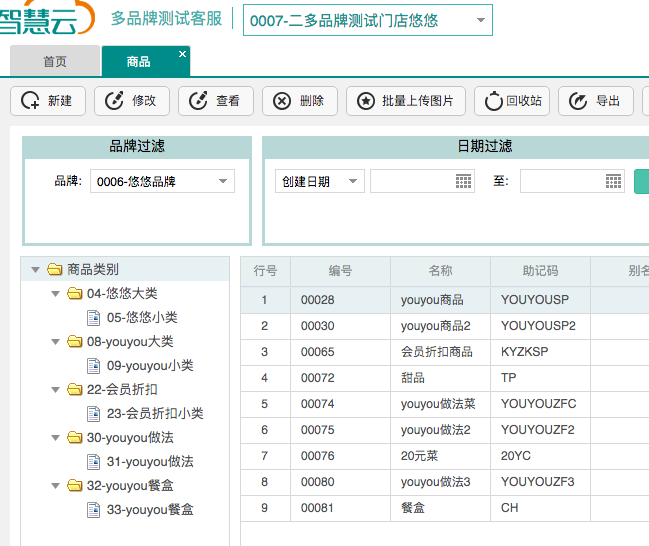Screen dimensions: 649x546
Task: Click the Export (导出) button
Action: pos(595,101)
